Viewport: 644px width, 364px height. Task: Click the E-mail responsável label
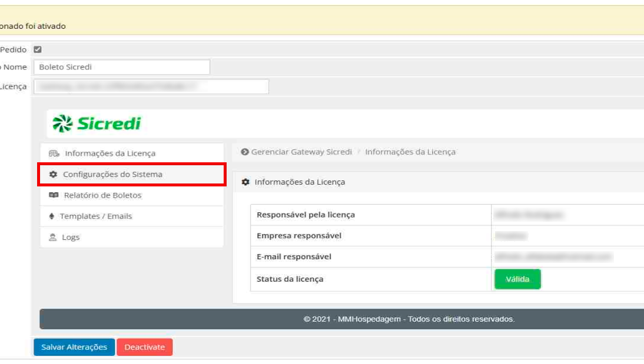click(x=294, y=256)
